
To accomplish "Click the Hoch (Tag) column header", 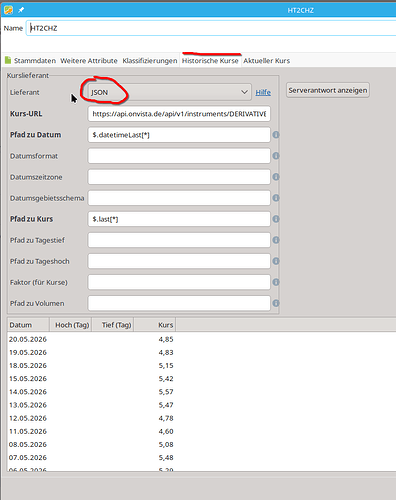I will tap(71, 325).
